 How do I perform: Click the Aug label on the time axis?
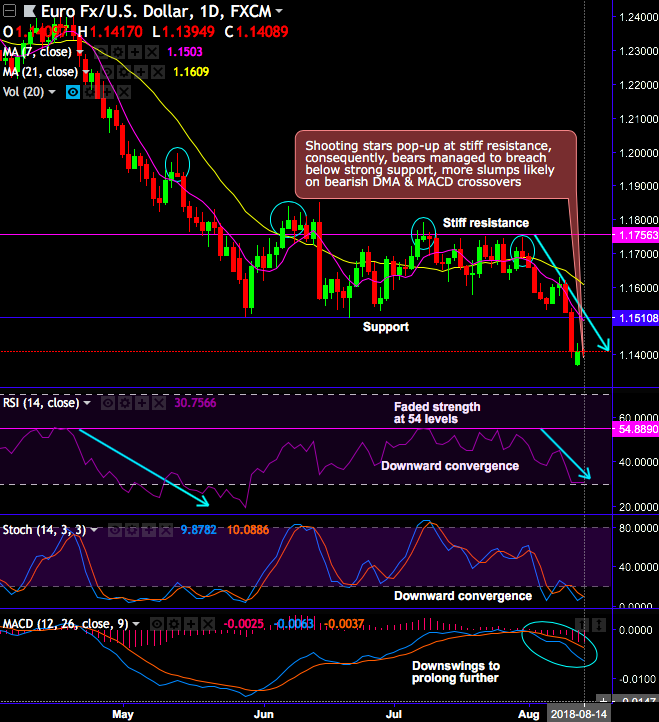click(529, 714)
